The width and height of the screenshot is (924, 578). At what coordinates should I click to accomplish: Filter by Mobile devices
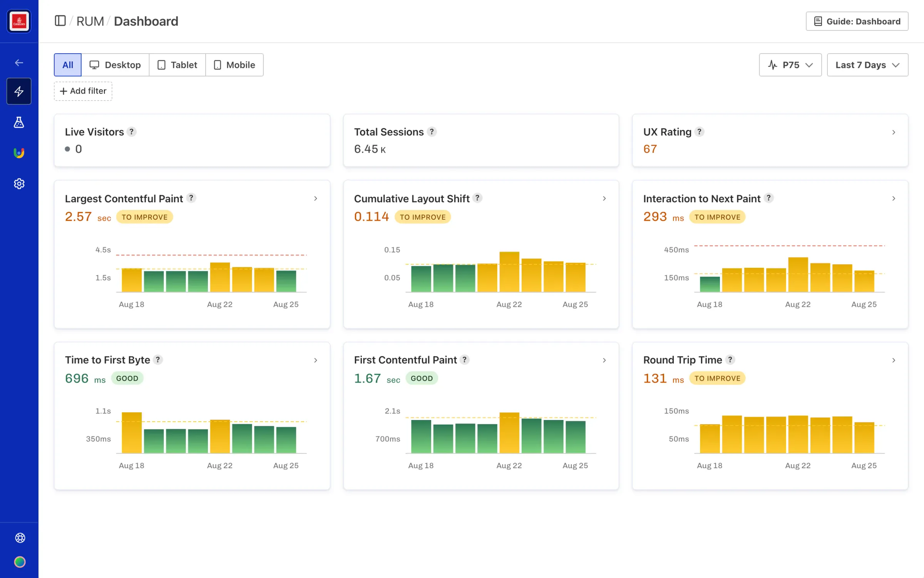(234, 65)
